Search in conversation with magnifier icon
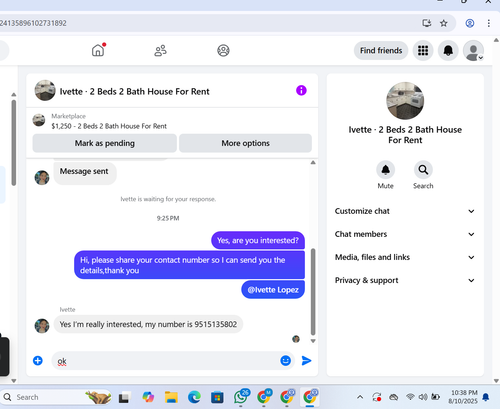Image resolution: width=500 pixels, height=409 pixels. (x=423, y=170)
